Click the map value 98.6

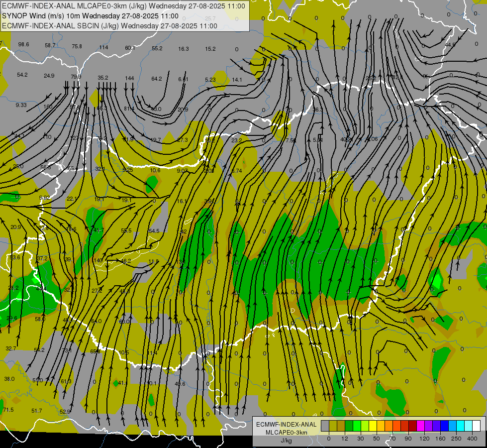click(x=23, y=44)
